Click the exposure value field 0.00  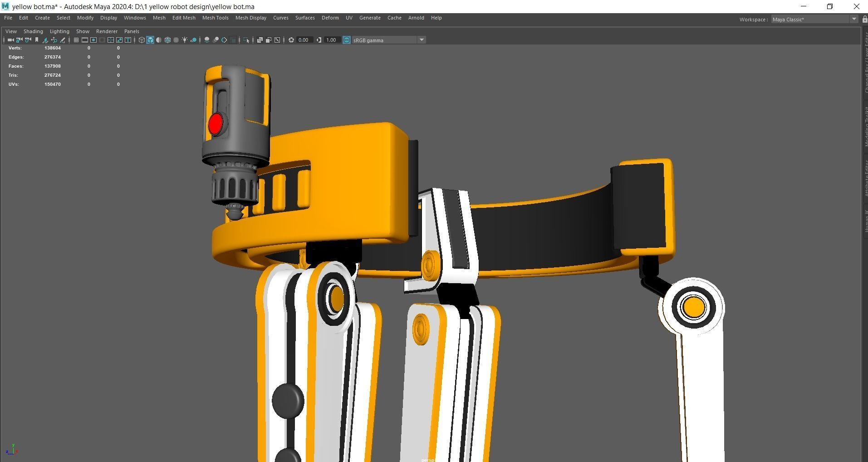(x=304, y=40)
